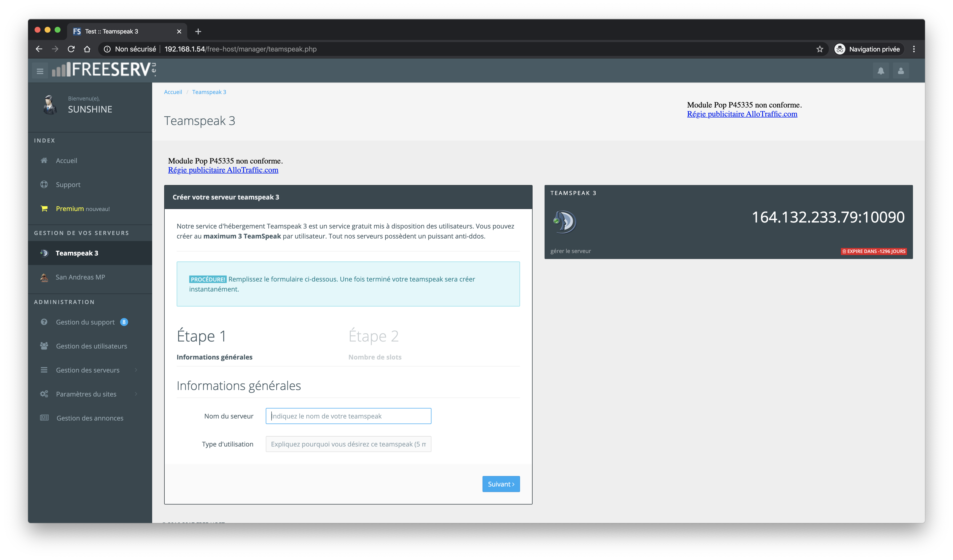Expand the Gestion des serveurs submenu
Image resolution: width=953 pixels, height=560 pixels.
pos(88,370)
